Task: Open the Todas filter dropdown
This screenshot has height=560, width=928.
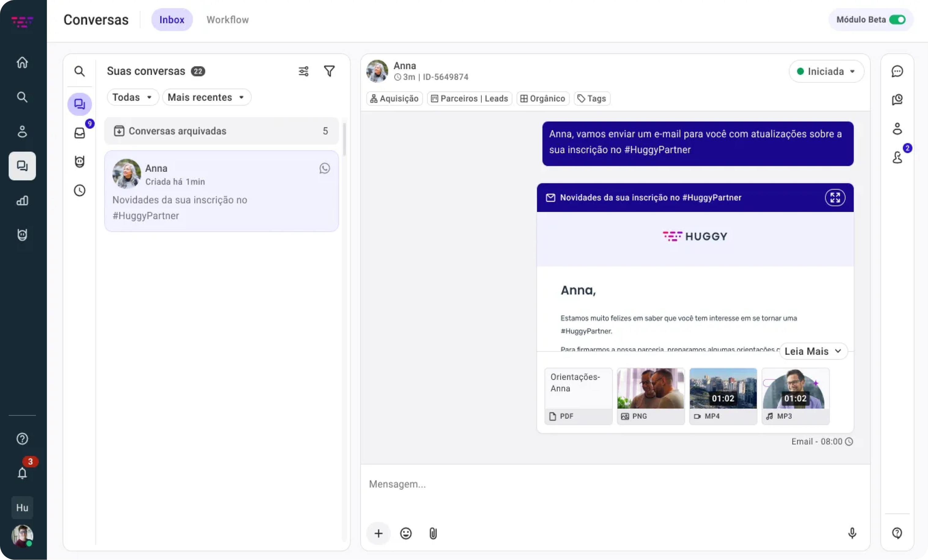Action: tap(133, 97)
